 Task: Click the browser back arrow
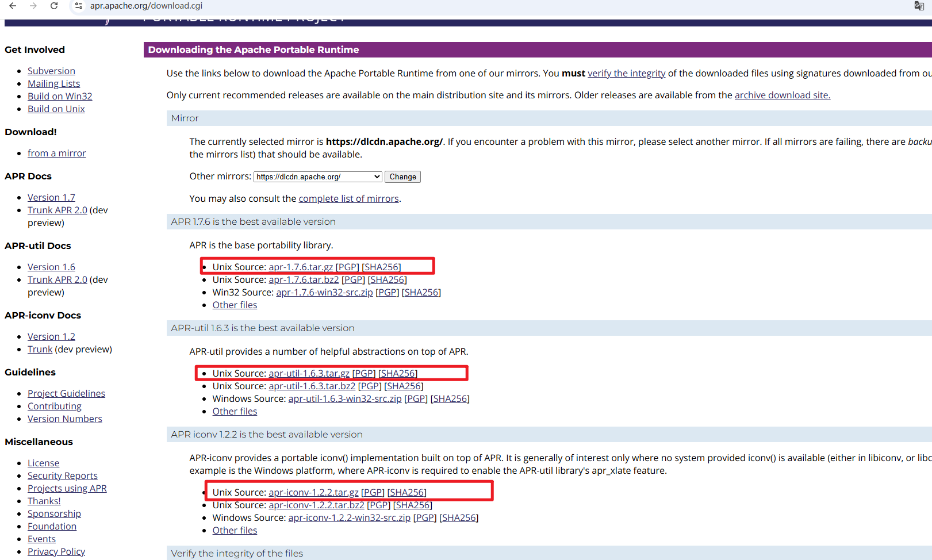[x=13, y=6]
